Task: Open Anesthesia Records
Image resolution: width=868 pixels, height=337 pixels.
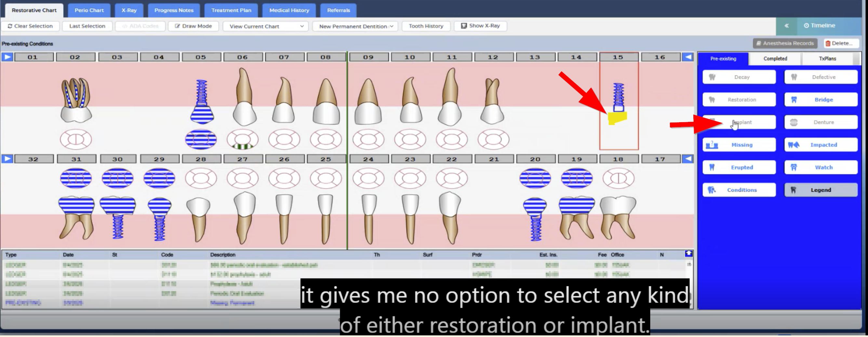Action: point(785,44)
